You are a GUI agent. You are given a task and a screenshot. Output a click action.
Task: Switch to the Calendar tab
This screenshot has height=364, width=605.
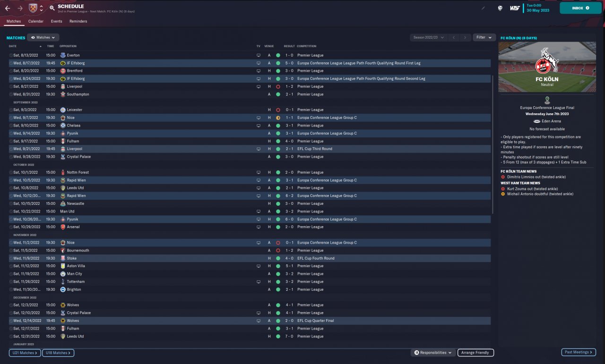click(36, 21)
